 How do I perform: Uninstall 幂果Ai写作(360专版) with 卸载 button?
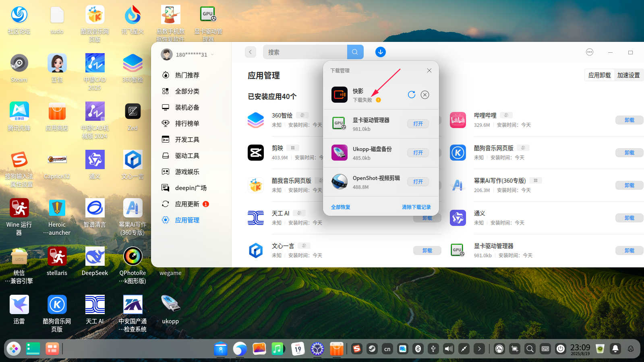coord(629,185)
